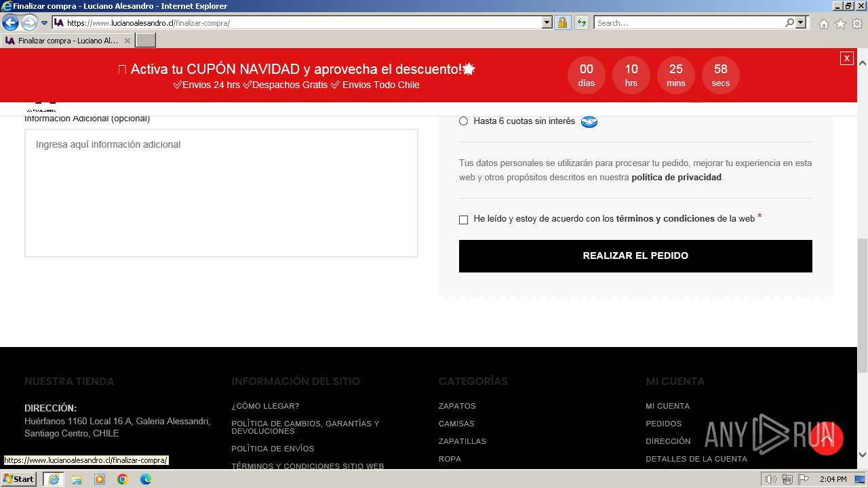Open the PEDIDOS footer link
868x488 pixels.
pyautogui.click(x=663, y=424)
